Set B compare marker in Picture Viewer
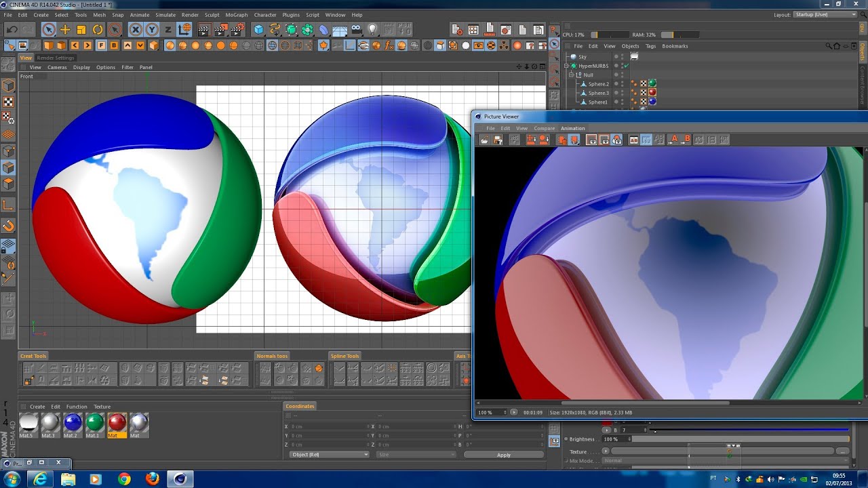The width and height of the screenshot is (868, 488). (686, 140)
